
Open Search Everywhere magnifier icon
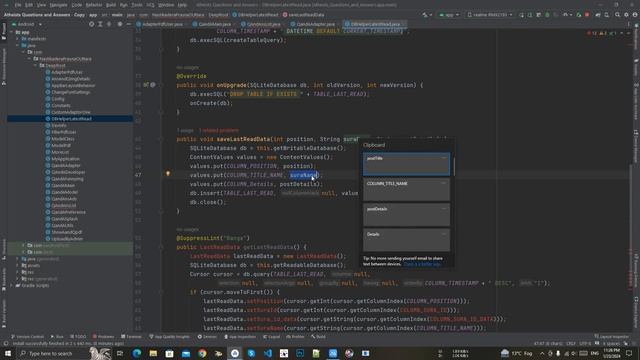pyautogui.click(x=617, y=15)
